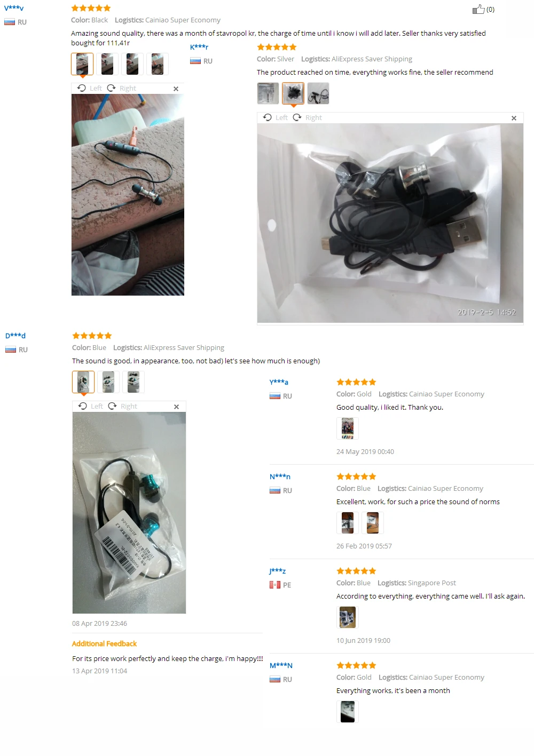Open second thumbnail in V***v's review
The image size is (534, 756).
point(107,64)
